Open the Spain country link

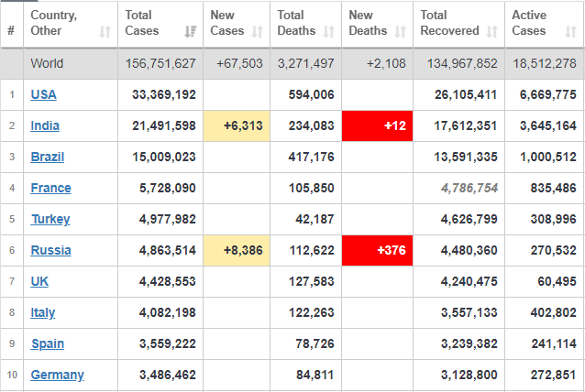click(48, 343)
